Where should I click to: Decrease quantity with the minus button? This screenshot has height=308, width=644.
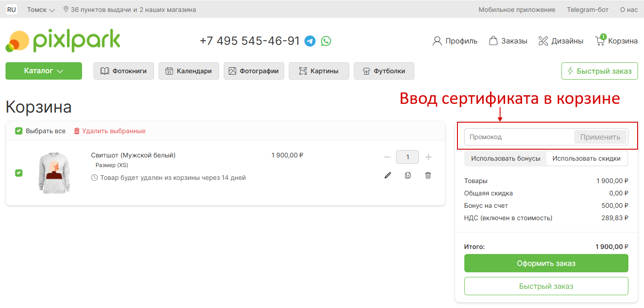387,157
